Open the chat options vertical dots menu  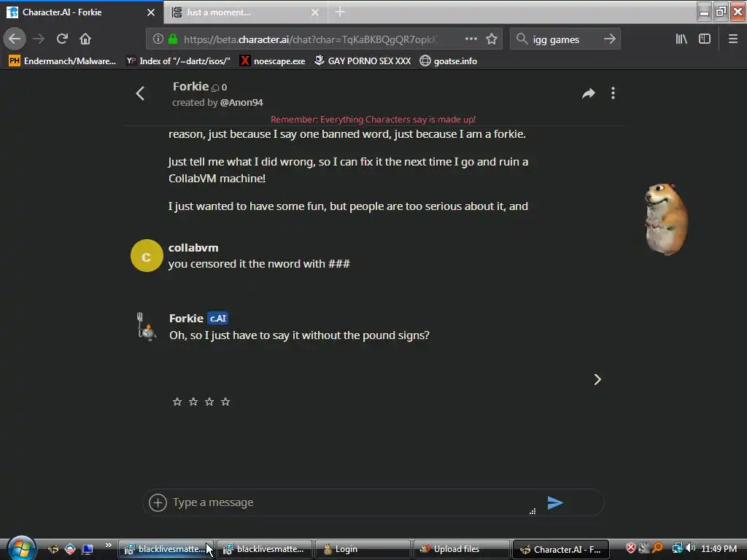[x=613, y=93]
